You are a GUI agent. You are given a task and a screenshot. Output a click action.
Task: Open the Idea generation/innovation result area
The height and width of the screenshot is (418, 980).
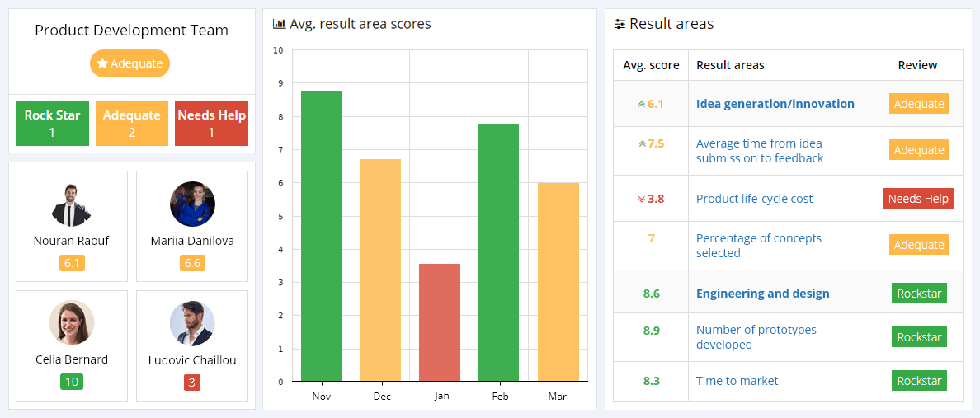(775, 104)
